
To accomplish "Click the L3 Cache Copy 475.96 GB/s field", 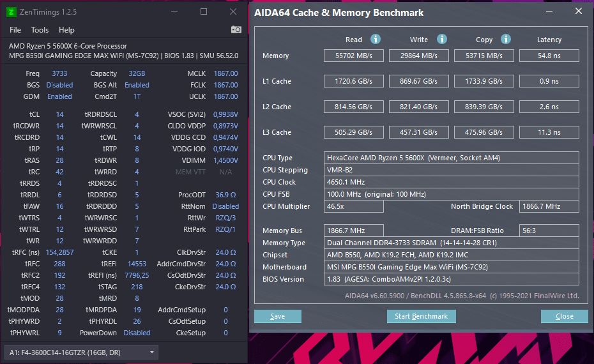I will pos(484,132).
